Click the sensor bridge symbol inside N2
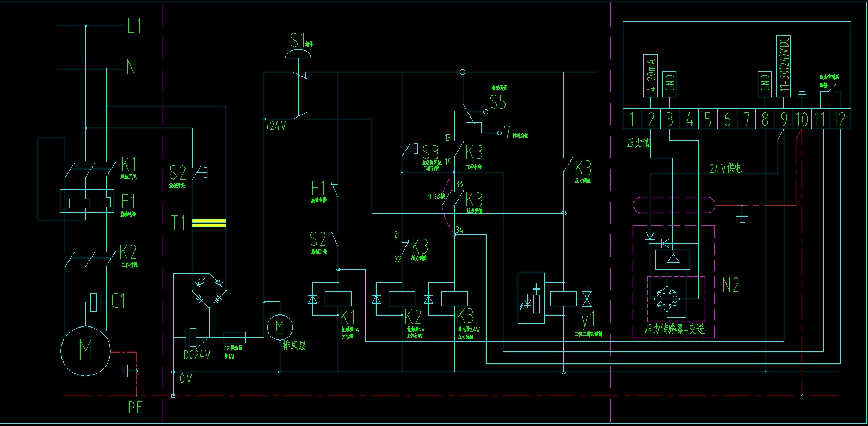The image size is (868, 426). coord(668,300)
